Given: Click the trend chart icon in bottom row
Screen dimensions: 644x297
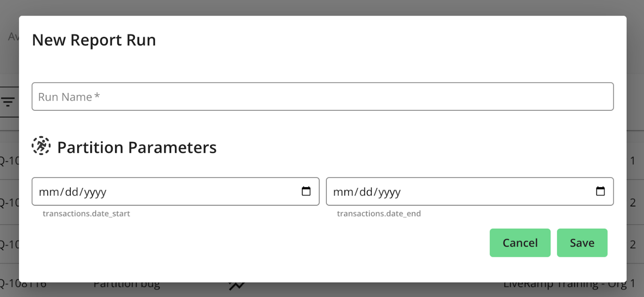Looking at the screenshot, I should (x=236, y=286).
